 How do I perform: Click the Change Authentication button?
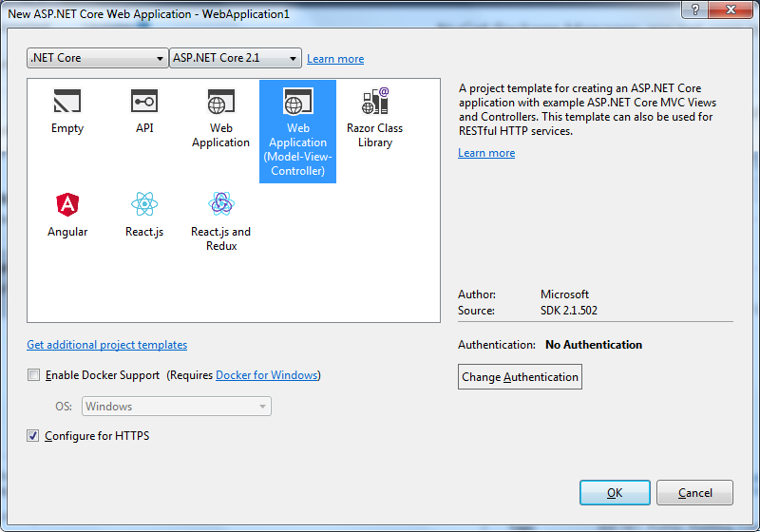(520, 376)
